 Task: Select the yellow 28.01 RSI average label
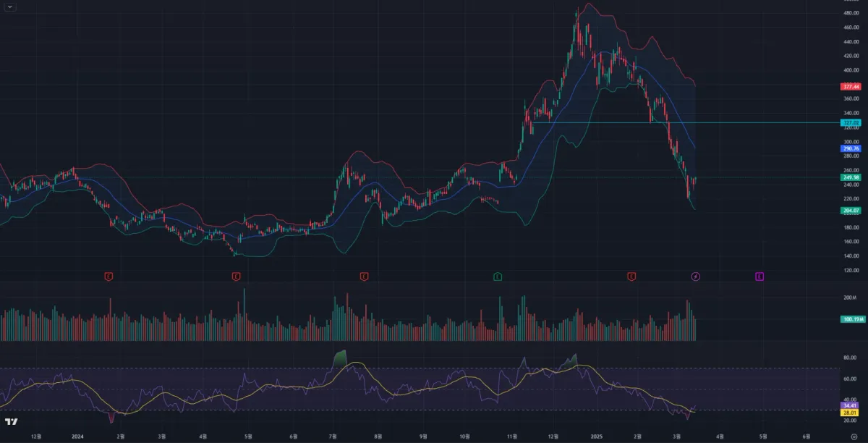tap(849, 413)
